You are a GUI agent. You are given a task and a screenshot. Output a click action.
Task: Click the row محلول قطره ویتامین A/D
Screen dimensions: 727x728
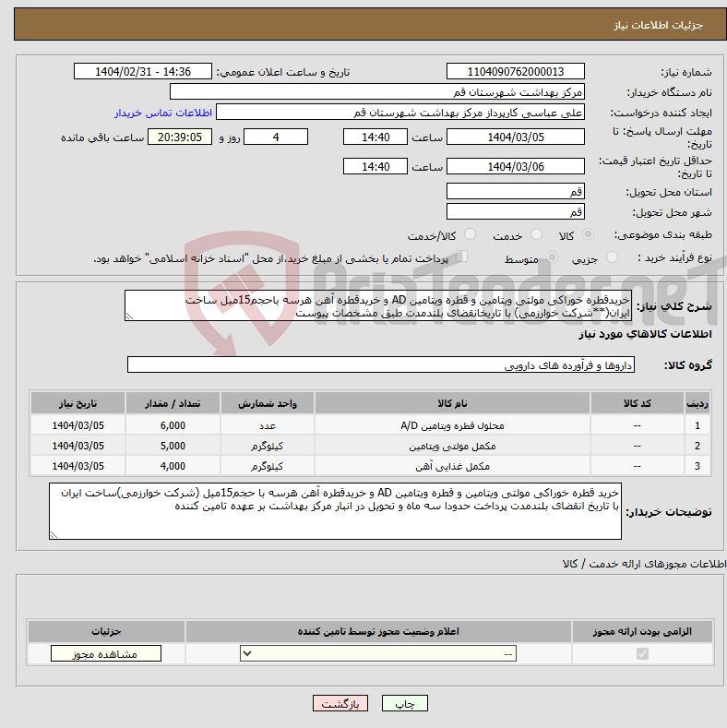pyautogui.click(x=370, y=425)
